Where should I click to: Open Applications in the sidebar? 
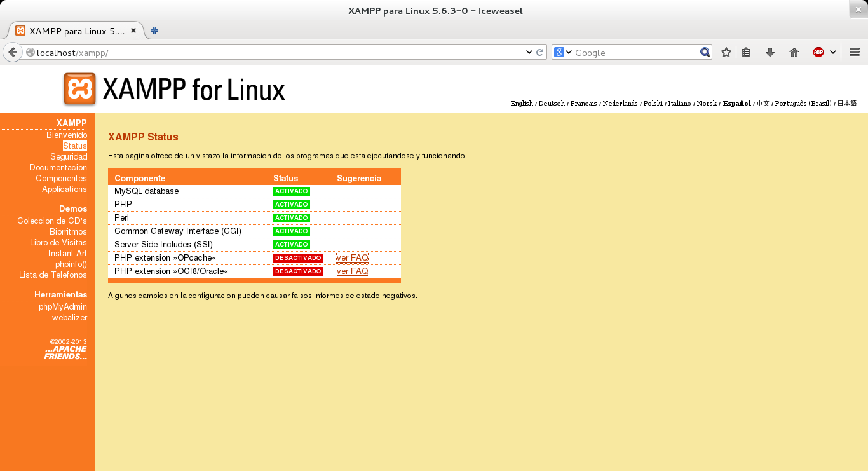[64, 189]
